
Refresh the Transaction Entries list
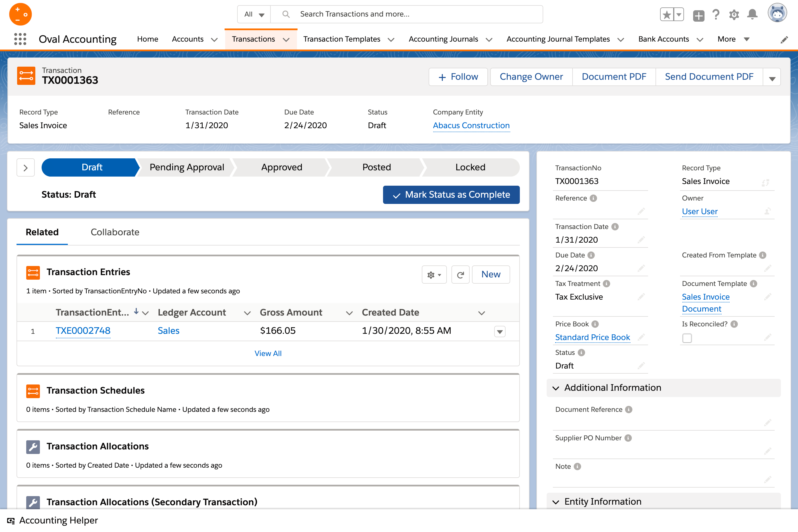pyautogui.click(x=460, y=275)
